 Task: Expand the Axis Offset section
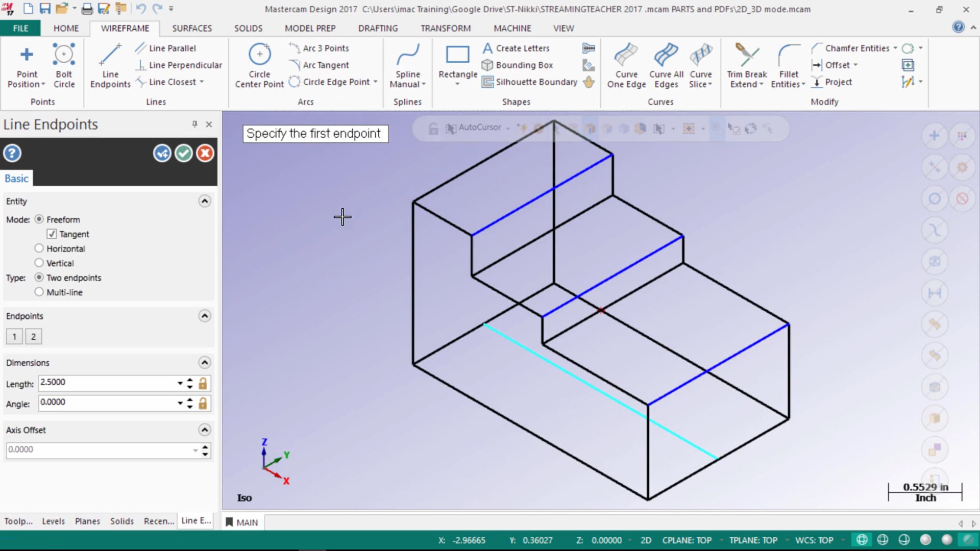(x=204, y=429)
